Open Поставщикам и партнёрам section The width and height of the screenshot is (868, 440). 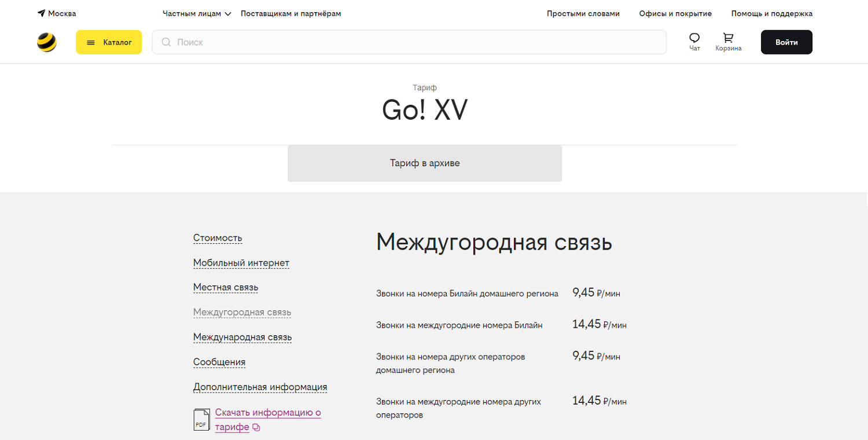[290, 13]
